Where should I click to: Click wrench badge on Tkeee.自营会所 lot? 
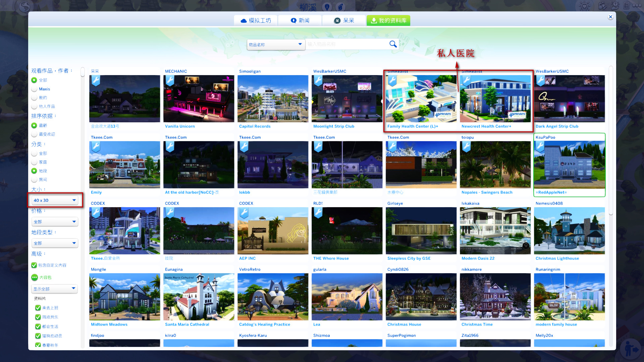click(96, 213)
